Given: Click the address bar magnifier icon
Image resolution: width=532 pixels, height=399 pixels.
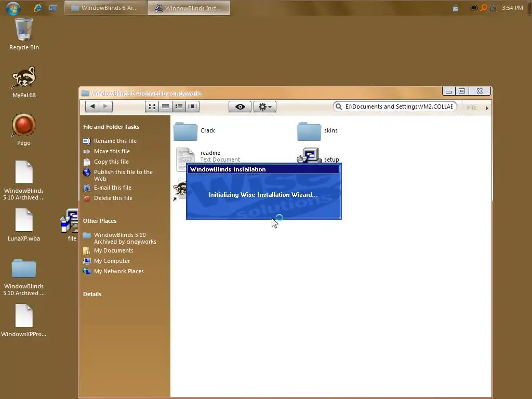Looking at the screenshot, I should coord(339,107).
